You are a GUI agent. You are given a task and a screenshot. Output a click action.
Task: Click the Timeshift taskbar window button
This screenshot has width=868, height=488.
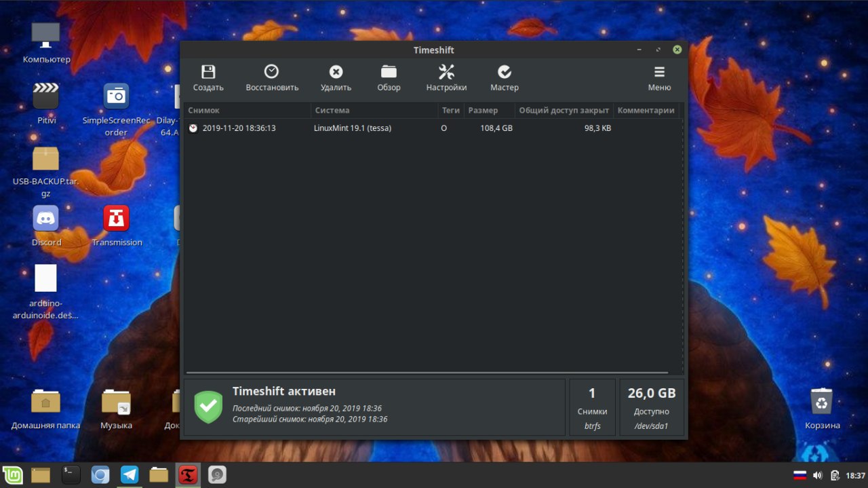(188, 475)
